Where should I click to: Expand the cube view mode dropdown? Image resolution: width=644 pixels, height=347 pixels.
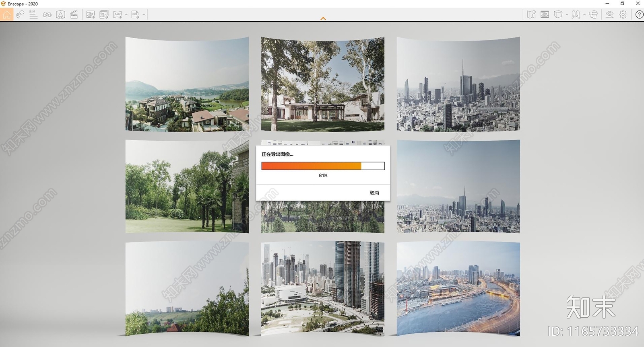[x=567, y=14]
